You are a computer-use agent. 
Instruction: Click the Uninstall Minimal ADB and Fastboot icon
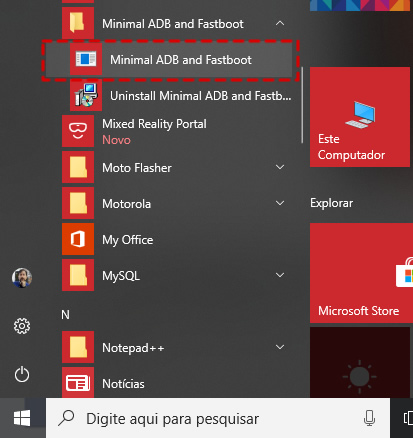tap(86, 95)
